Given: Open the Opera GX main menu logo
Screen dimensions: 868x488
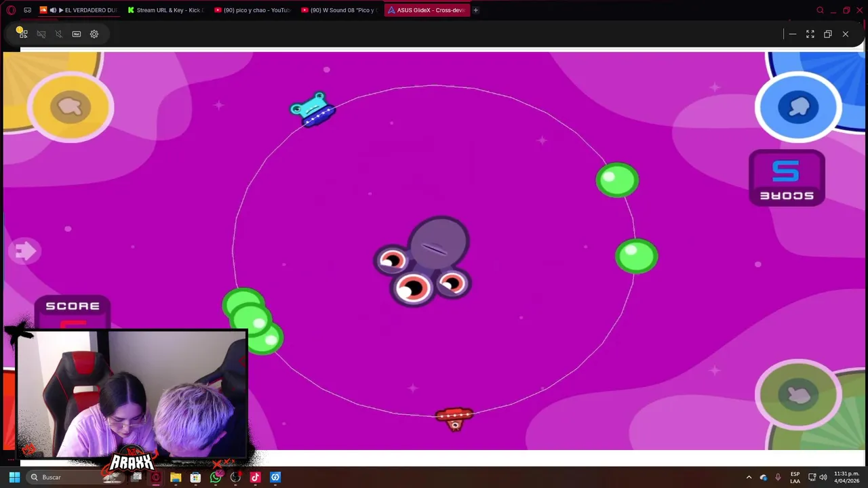Looking at the screenshot, I should pyautogui.click(x=11, y=10).
